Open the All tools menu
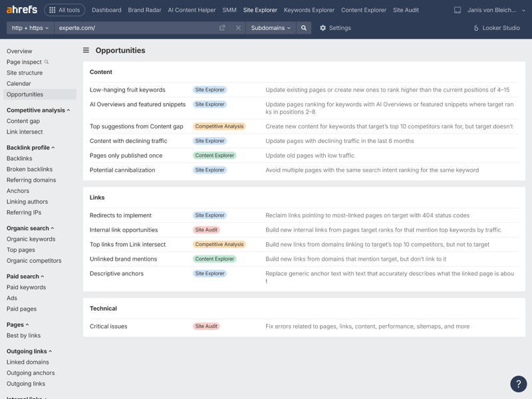532x399 pixels. tap(65, 10)
